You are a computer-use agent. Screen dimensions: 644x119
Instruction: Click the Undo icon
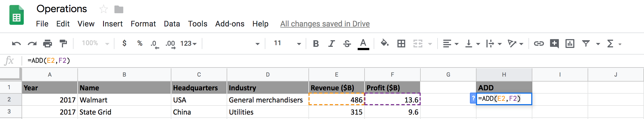(16, 44)
